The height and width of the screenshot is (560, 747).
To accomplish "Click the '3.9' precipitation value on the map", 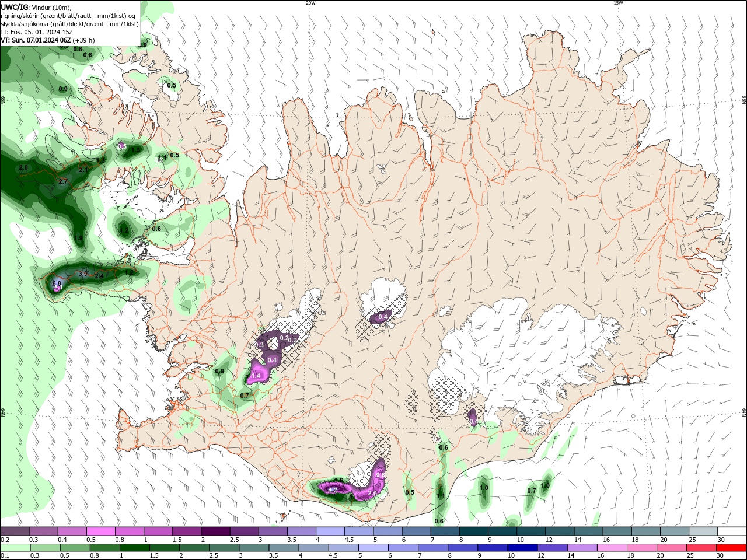I will click(83, 274).
